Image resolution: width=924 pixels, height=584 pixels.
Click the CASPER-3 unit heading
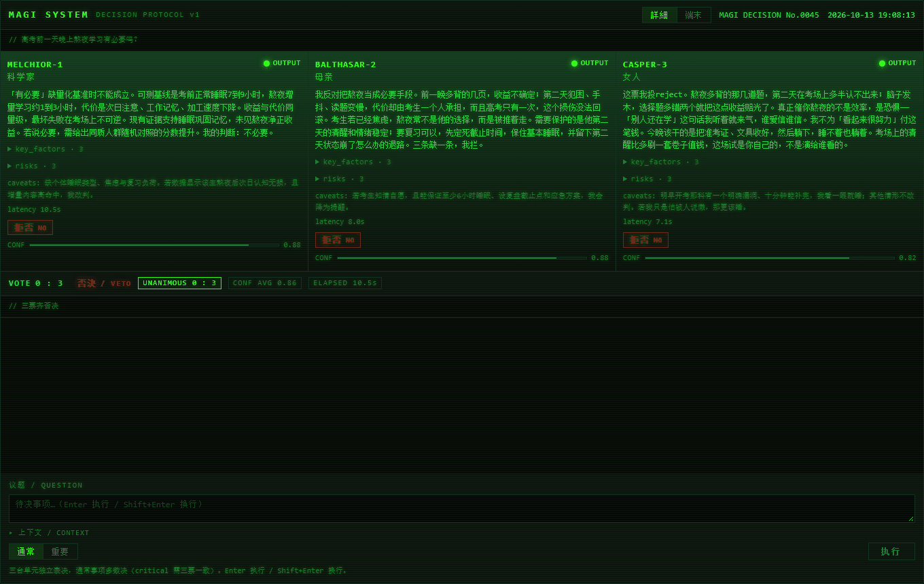click(x=645, y=65)
